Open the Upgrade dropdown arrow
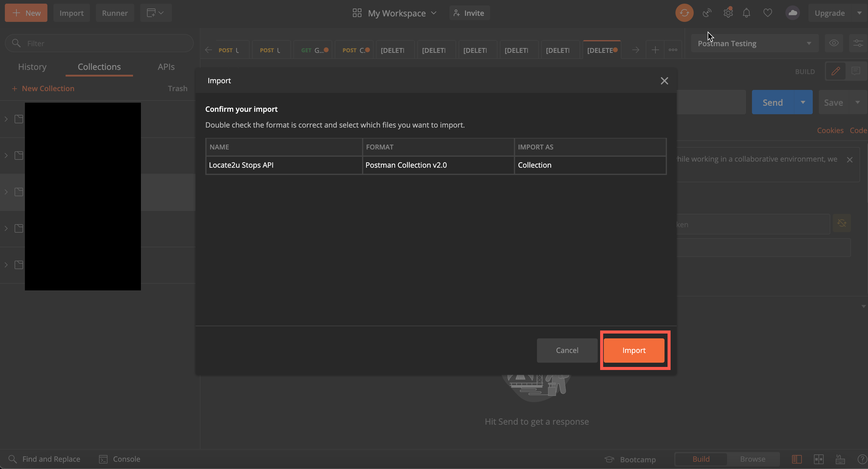This screenshot has width=868, height=469. point(859,13)
